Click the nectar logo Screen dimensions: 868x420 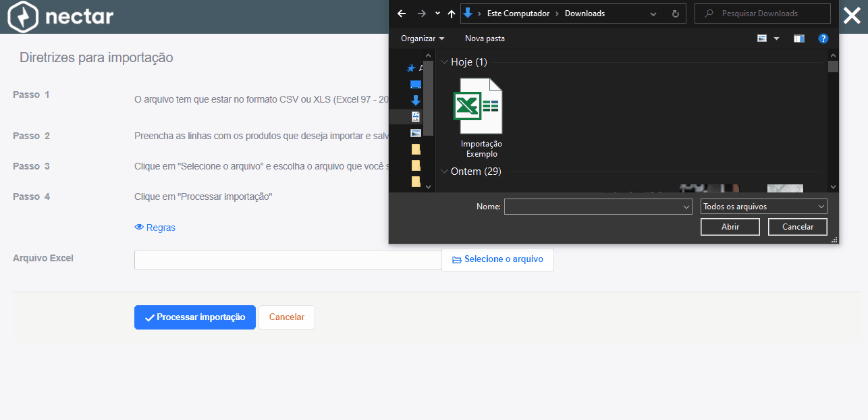[61, 16]
